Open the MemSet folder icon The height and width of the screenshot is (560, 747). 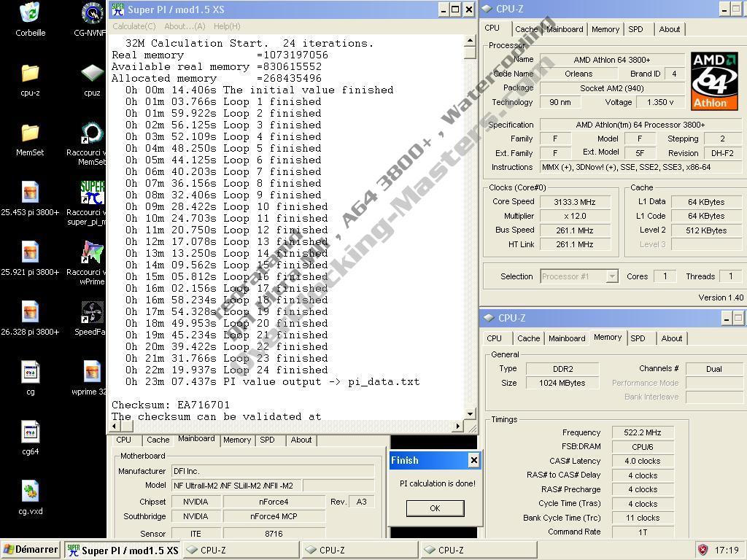point(30,133)
